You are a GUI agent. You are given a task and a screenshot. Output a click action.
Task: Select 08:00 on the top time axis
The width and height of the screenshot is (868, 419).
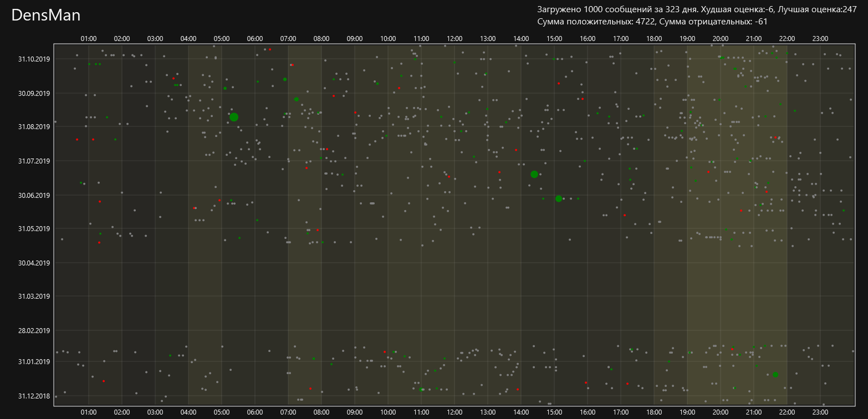321,39
